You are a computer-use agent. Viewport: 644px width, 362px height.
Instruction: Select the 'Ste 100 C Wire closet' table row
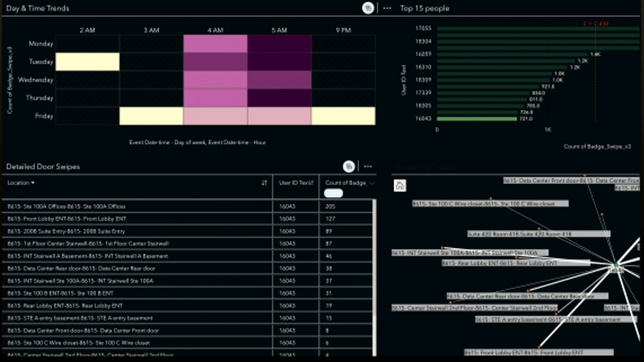pyautogui.click(x=187, y=342)
